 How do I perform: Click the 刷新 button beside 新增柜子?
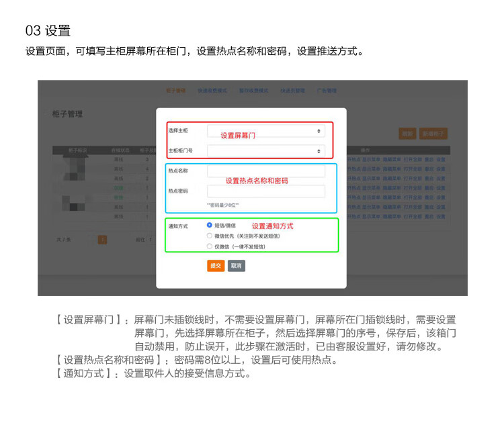(407, 134)
